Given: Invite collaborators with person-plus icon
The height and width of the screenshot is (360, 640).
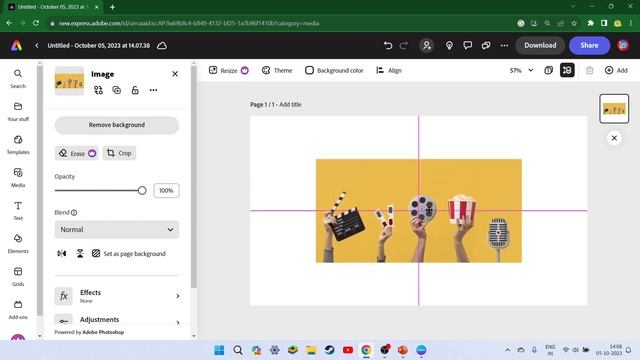Looking at the screenshot, I should [427, 45].
